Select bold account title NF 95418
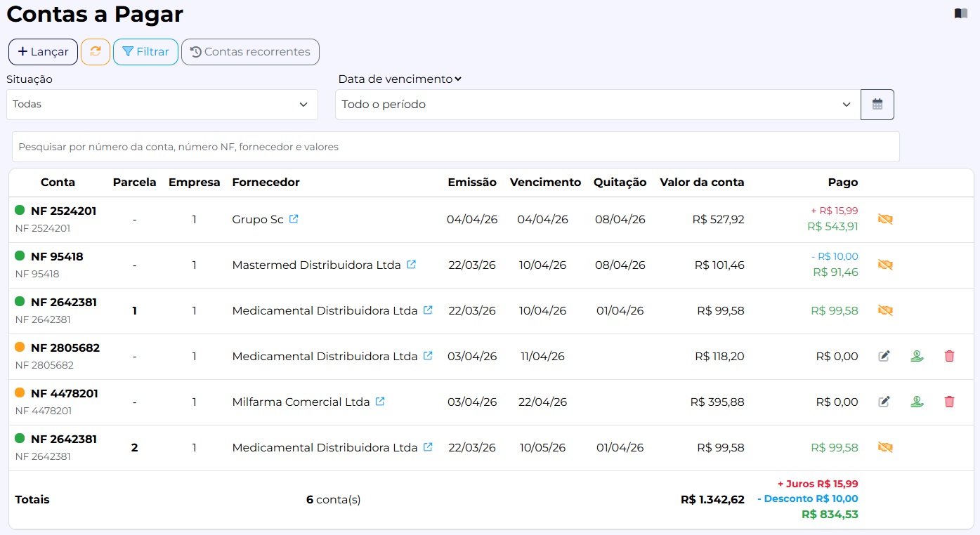 tap(57, 256)
